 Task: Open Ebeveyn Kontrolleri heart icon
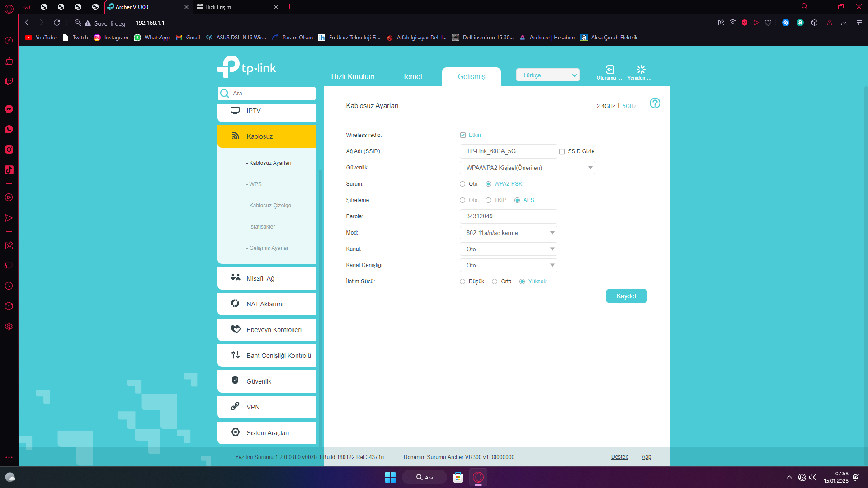point(235,329)
